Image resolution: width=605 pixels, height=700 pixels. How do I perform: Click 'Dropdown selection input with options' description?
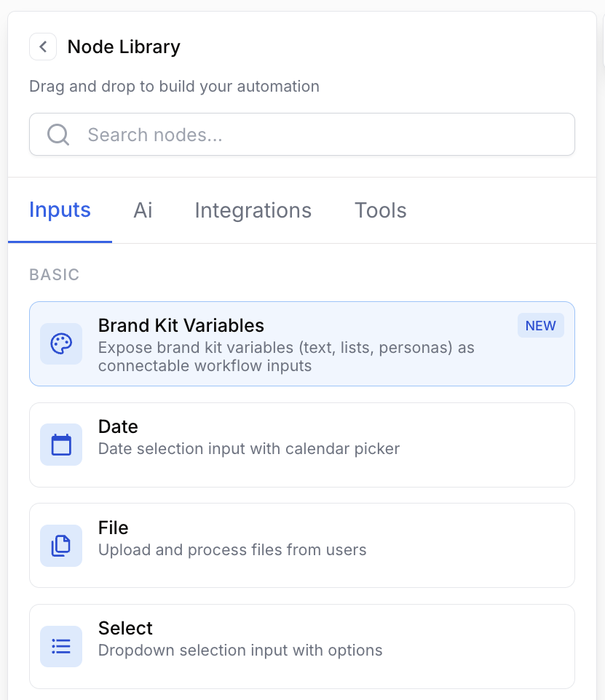[240, 651]
